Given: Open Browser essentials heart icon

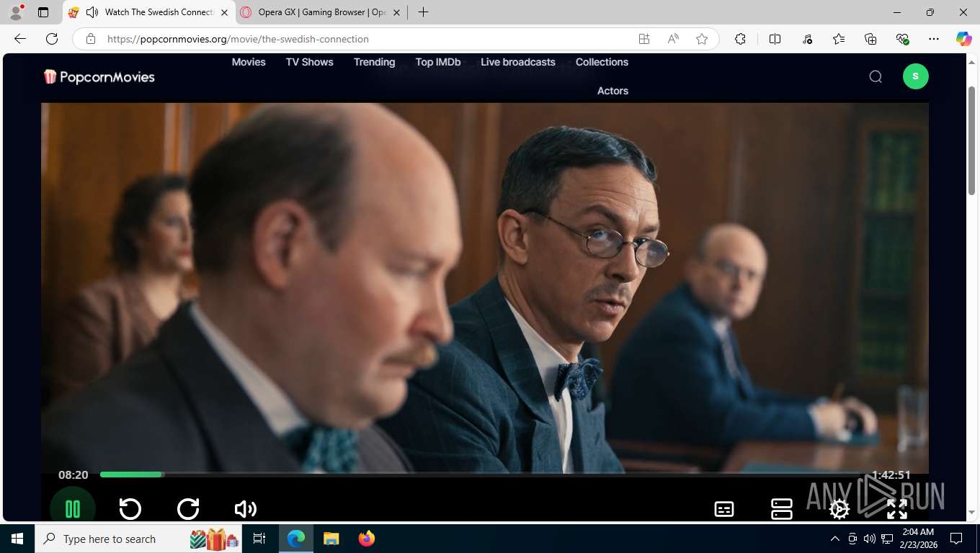Looking at the screenshot, I should pyautogui.click(x=902, y=39).
